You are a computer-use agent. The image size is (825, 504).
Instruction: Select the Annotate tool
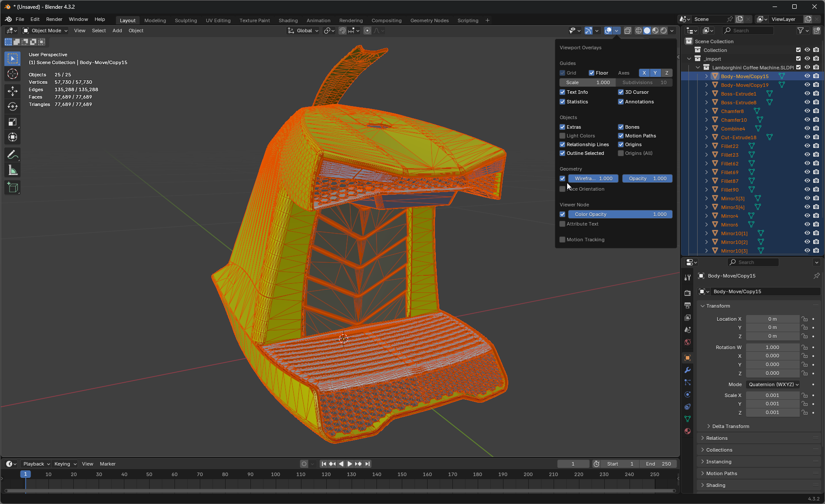tap(13, 154)
